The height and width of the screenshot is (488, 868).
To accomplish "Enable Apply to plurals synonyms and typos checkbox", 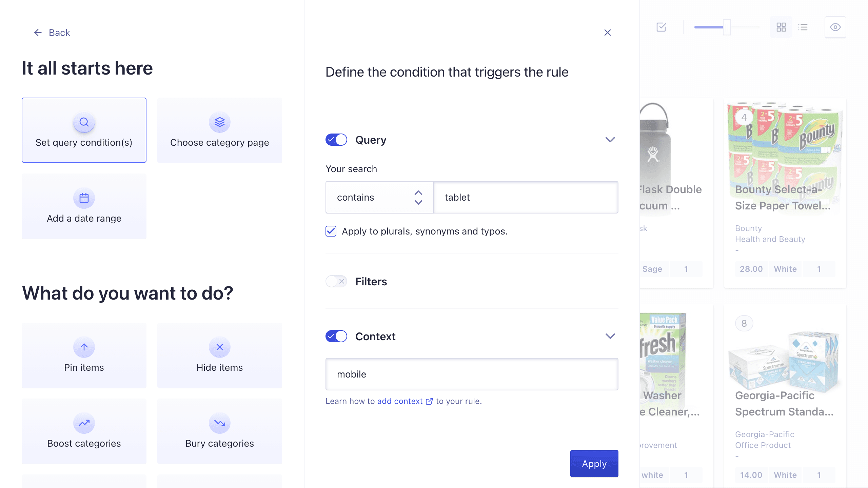I will coord(332,231).
